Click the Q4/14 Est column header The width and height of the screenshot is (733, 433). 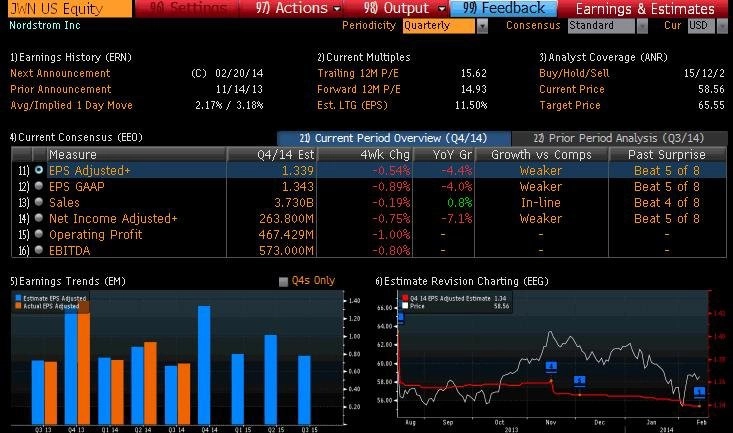[272, 155]
